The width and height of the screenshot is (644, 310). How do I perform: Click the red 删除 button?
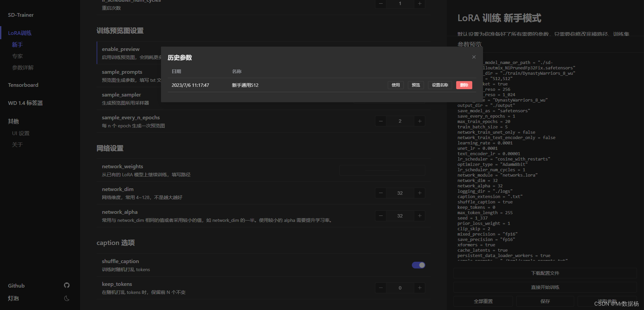pyautogui.click(x=464, y=85)
